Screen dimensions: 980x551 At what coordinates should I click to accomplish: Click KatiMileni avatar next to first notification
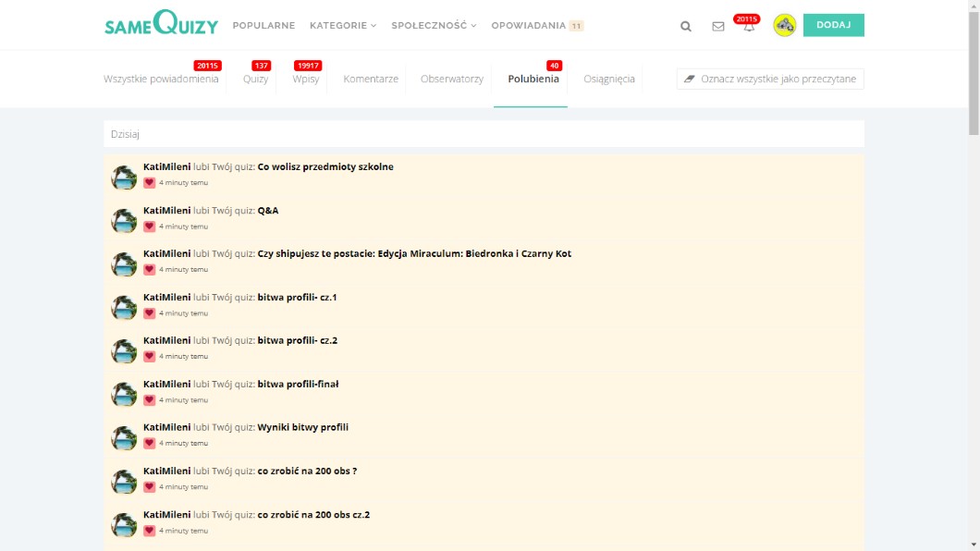click(x=124, y=178)
